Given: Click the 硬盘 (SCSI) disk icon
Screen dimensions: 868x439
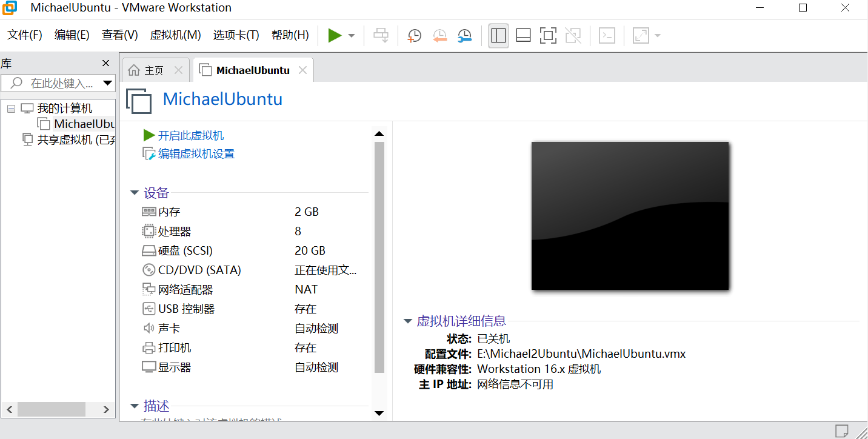Looking at the screenshot, I should tap(149, 250).
